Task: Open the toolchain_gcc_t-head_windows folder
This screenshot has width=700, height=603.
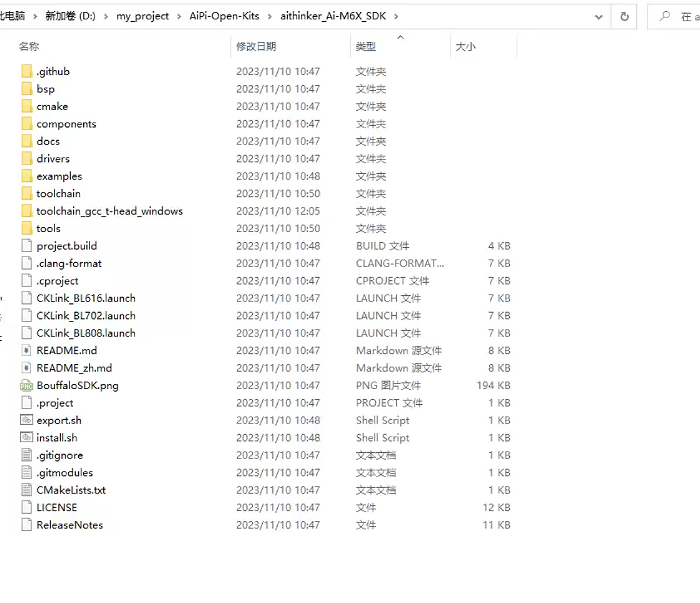Action: [x=109, y=211]
